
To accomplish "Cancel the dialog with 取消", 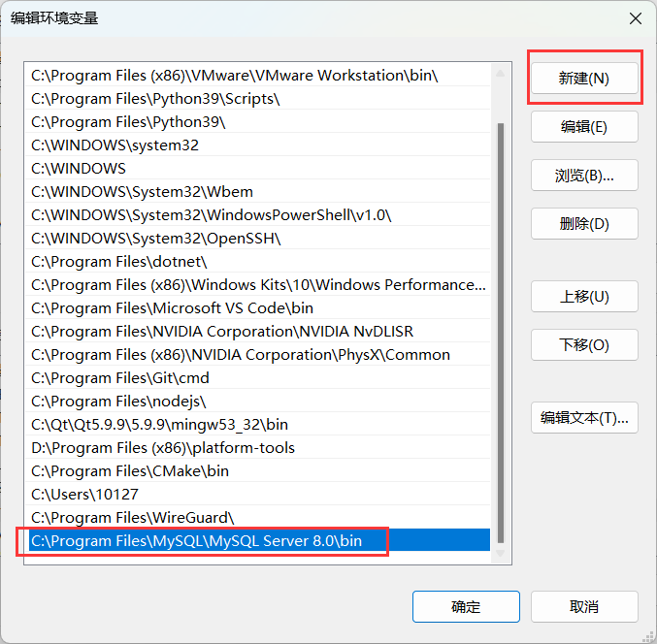I will point(583,607).
